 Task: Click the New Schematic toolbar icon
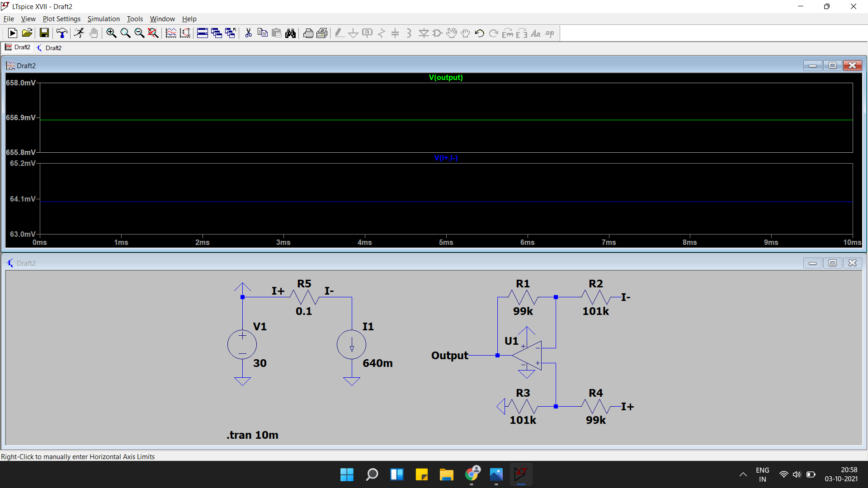[x=13, y=33]
